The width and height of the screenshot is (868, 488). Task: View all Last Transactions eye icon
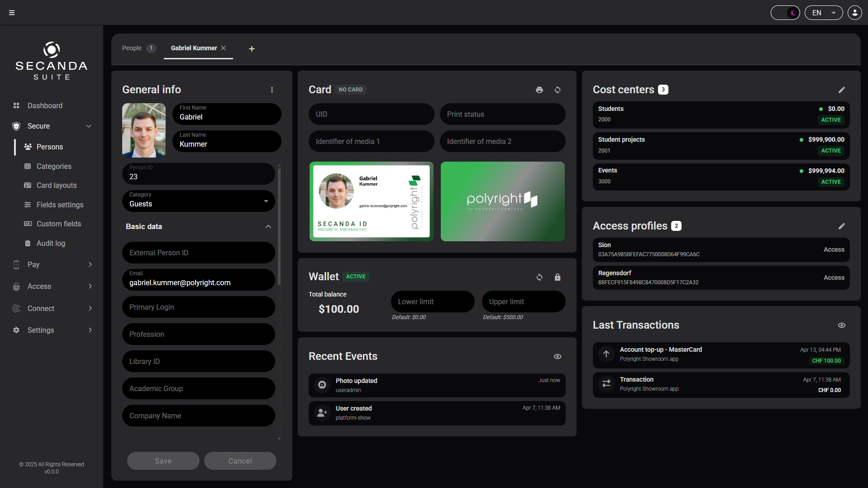[841, 325]
